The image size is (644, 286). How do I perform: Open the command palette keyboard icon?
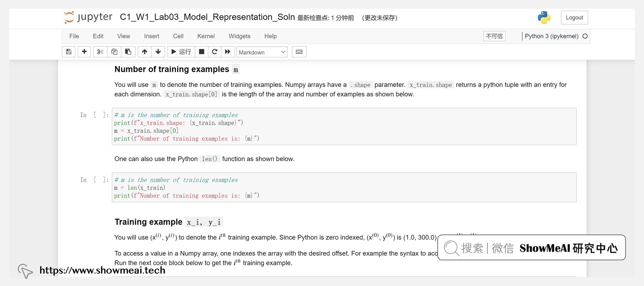(299, 52)
